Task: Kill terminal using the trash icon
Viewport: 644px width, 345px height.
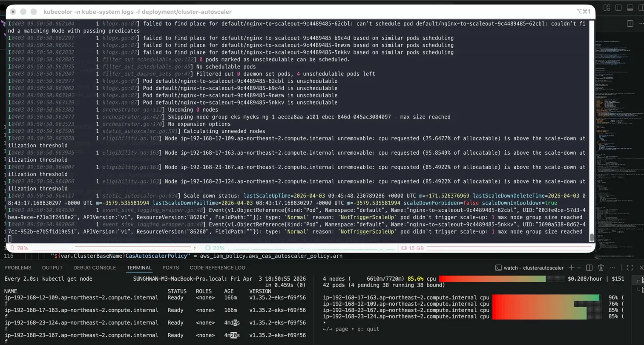Action: click(601, 268)
